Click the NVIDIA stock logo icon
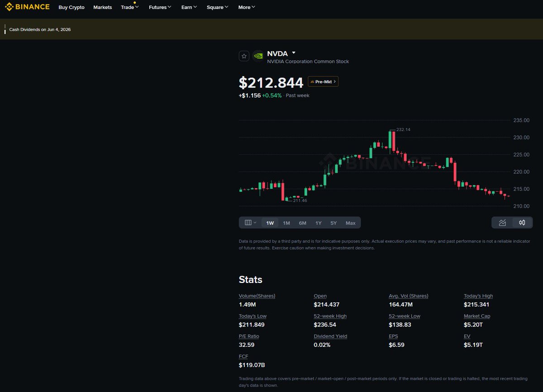The width and height of the screenshot is (543, 392). (x=258, y=56)
